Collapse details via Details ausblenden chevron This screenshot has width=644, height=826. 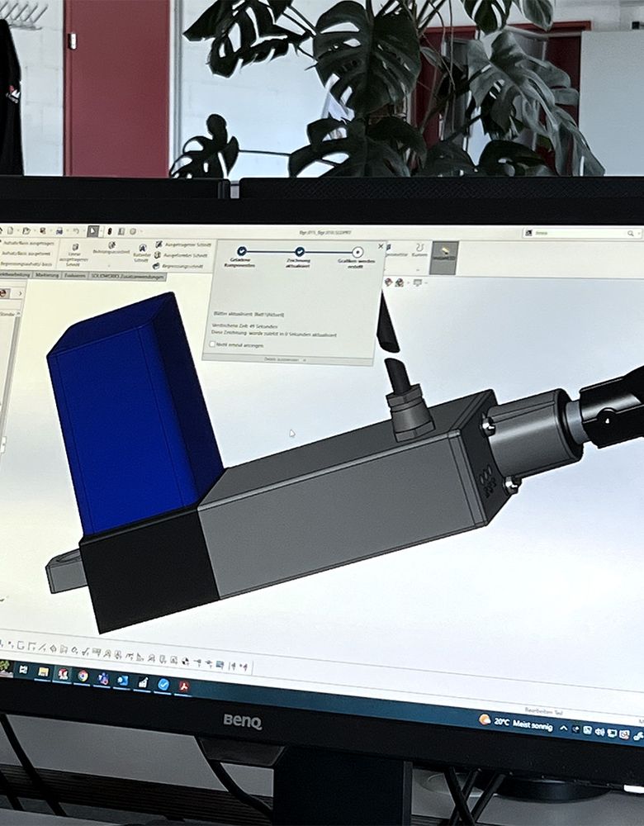(305, 360)
